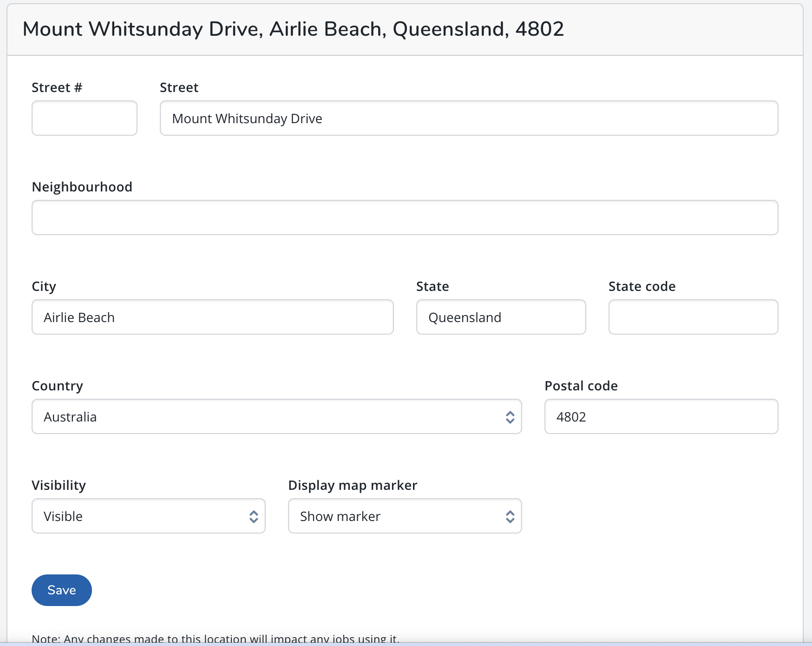Click the chevron arrows icon in Visibility select
The height and width of the screenshot is (646, 812).
[x=254, y=516]
